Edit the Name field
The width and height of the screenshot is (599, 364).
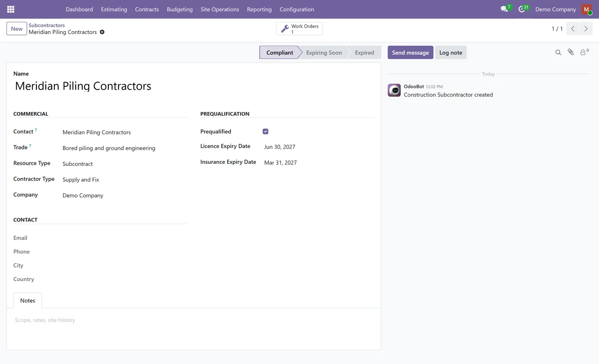194,86
